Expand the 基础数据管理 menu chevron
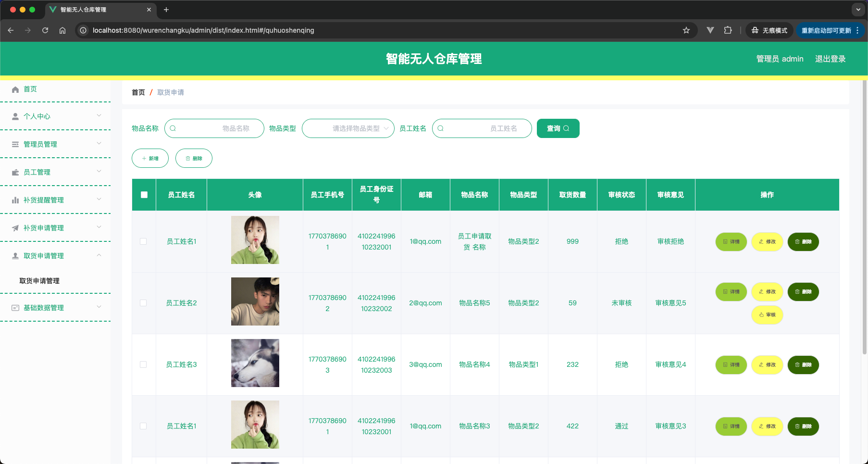Screen dimensions: 868x464 [99, 307]
